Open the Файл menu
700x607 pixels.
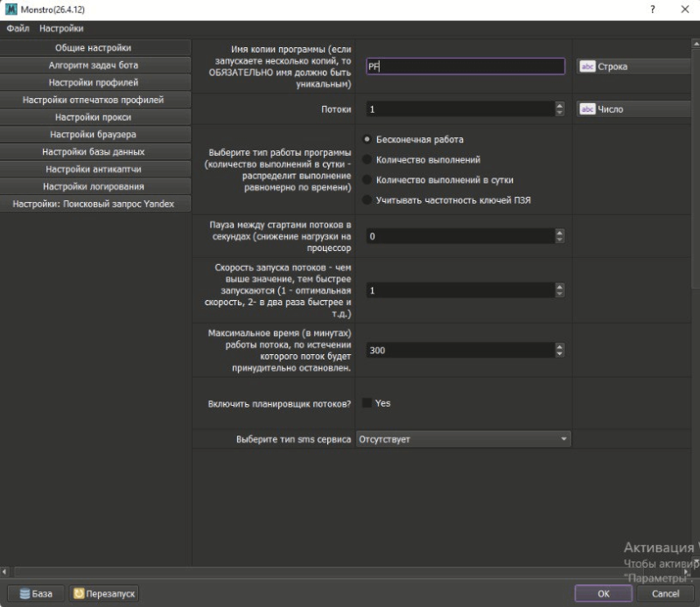pyautogui.click(x=17, y=29)
